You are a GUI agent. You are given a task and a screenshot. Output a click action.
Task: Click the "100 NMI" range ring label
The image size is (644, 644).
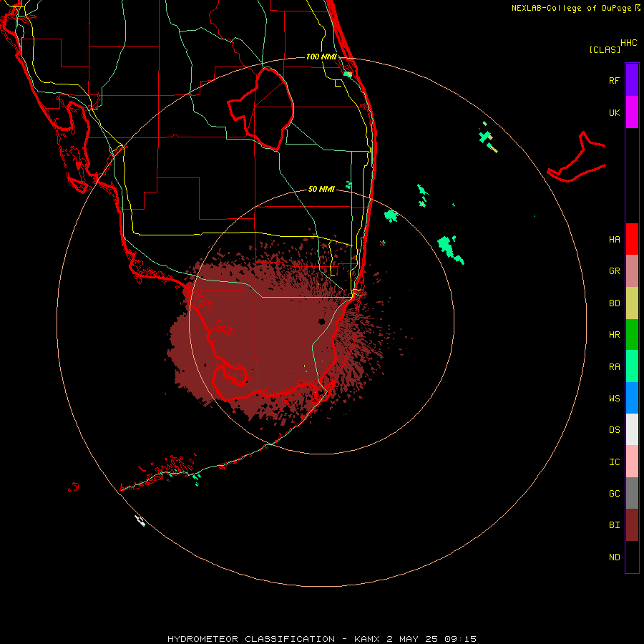(x=321, y=57)
